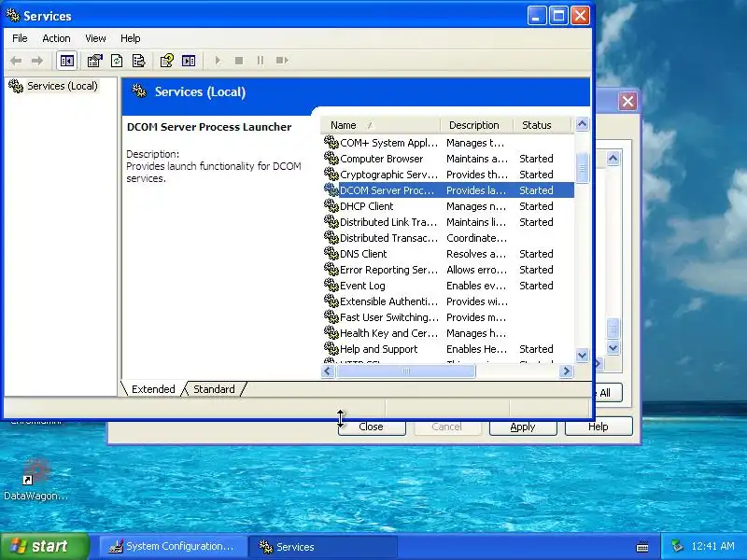
Task: Open the Action menu
Action: [56, 38]
